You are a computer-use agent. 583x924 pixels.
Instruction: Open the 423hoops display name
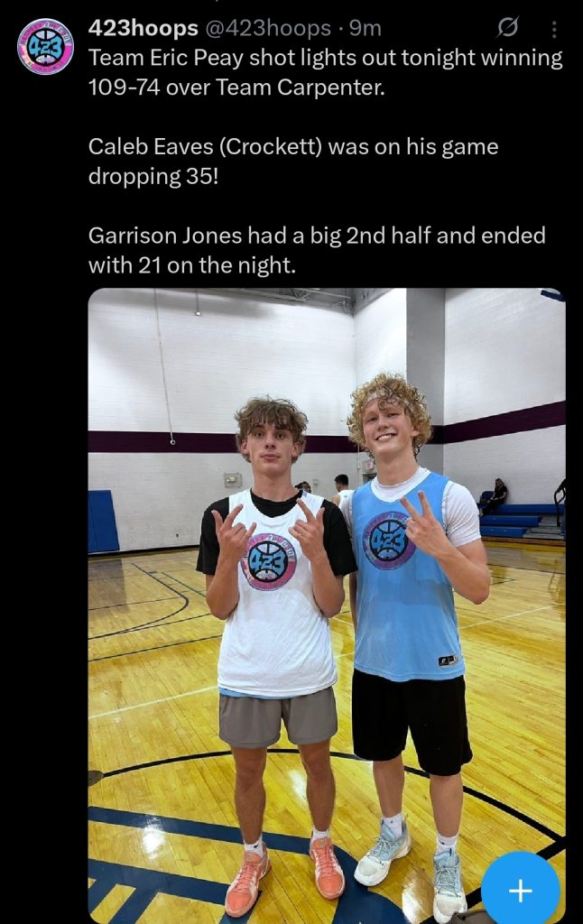click(x=143, y=28)
